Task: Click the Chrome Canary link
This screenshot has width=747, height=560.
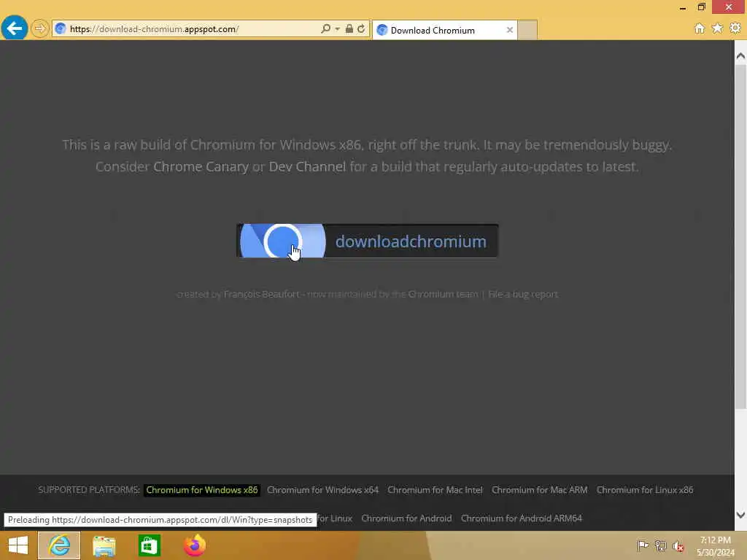Action: point(201,167)
